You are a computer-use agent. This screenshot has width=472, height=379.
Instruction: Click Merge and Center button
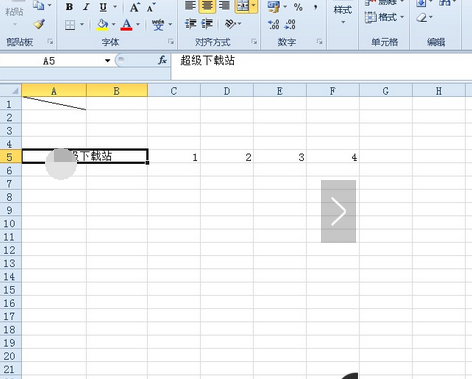(243, 6)
